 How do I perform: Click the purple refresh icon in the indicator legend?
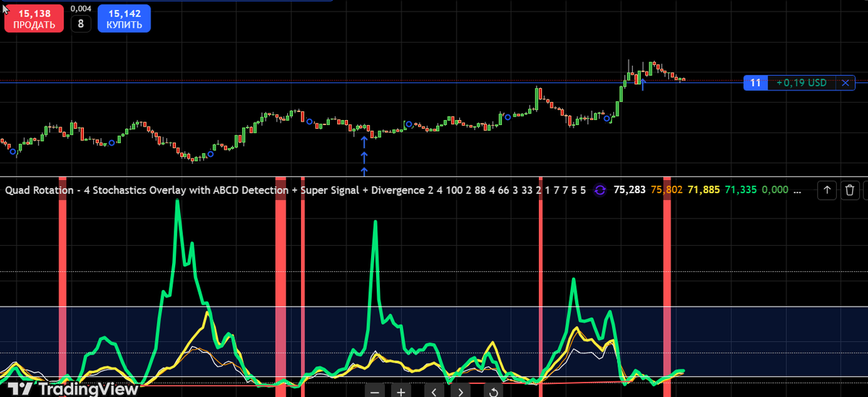pos(600,190)
